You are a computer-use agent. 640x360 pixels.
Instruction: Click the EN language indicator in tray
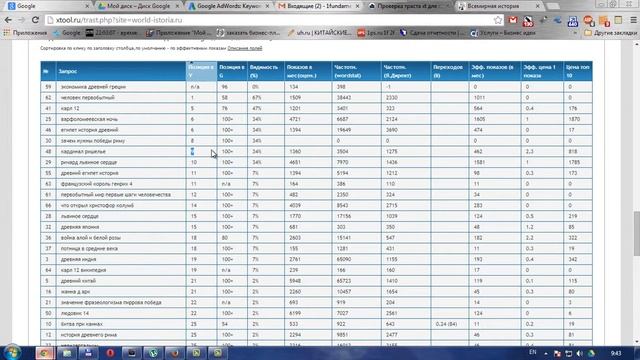(x=533, y=353)
